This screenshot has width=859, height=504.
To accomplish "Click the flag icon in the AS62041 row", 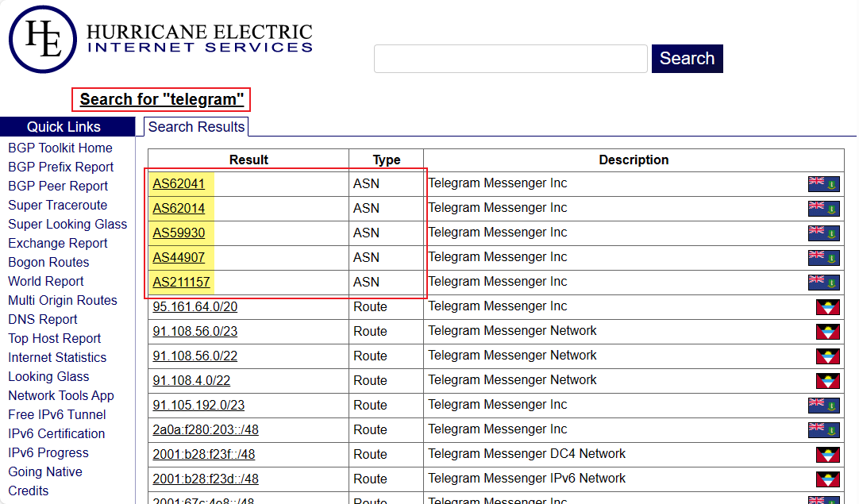I will (823, 184).
